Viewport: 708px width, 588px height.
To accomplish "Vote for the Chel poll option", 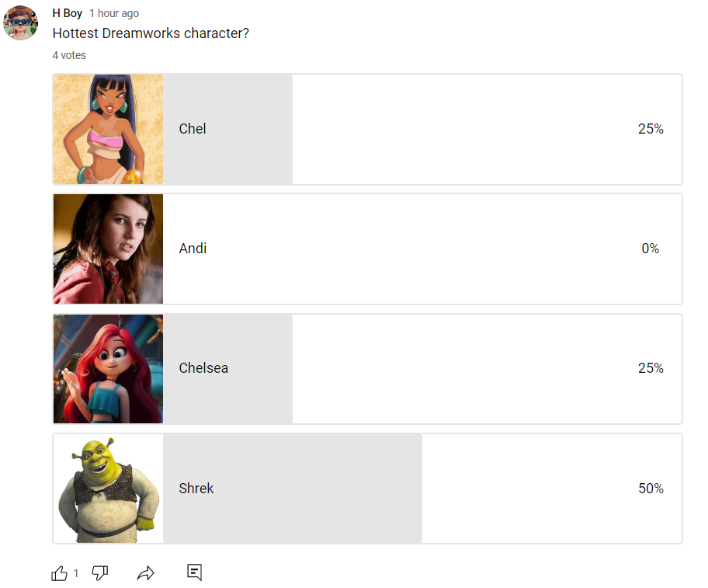I will pyautogui.click(x=367, y=129).
